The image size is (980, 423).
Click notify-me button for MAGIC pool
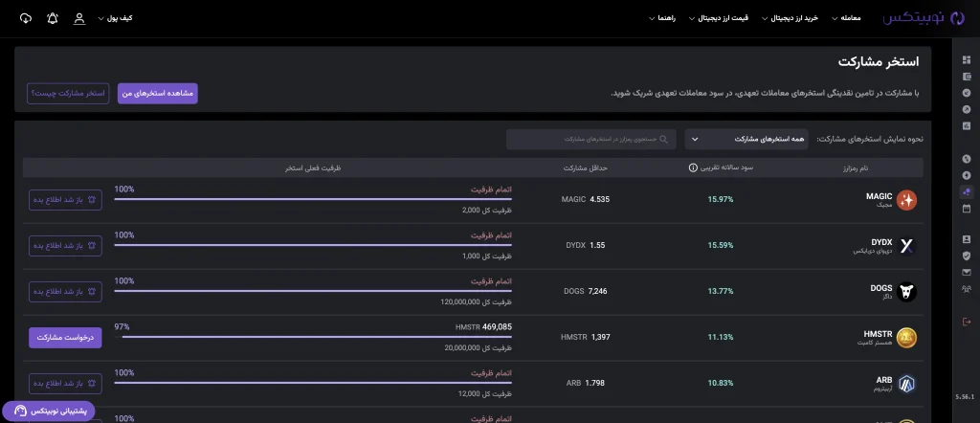tap(66, 200)
